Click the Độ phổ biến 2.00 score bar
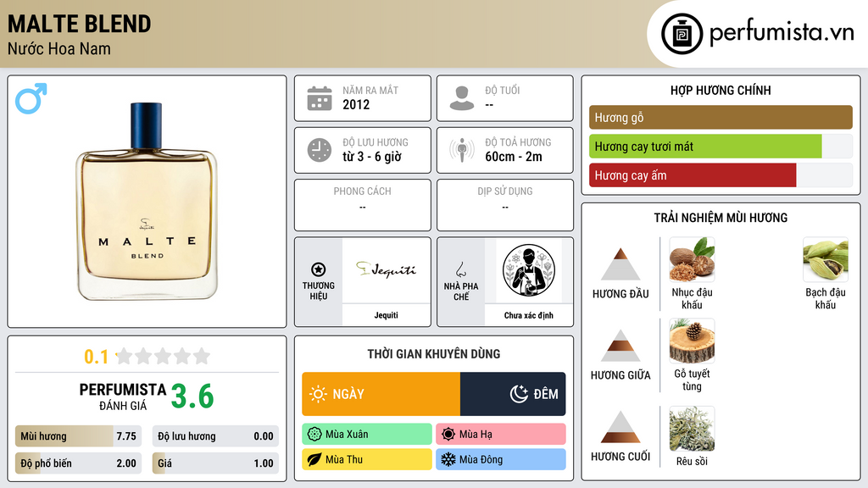This screenshot has width=868, height=488. (x=78, y=463)
